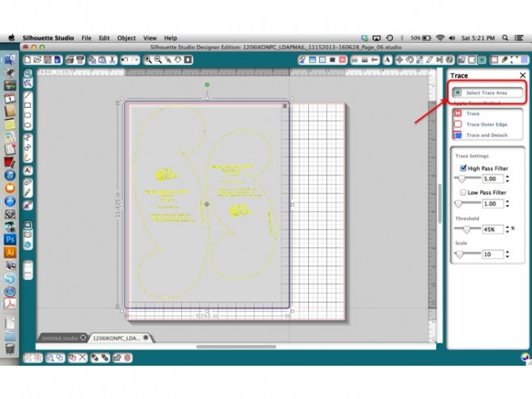Viewport: 532px width, 399px height.
Task: Click the High Pass Filter value field
Action: click(493, 178)
